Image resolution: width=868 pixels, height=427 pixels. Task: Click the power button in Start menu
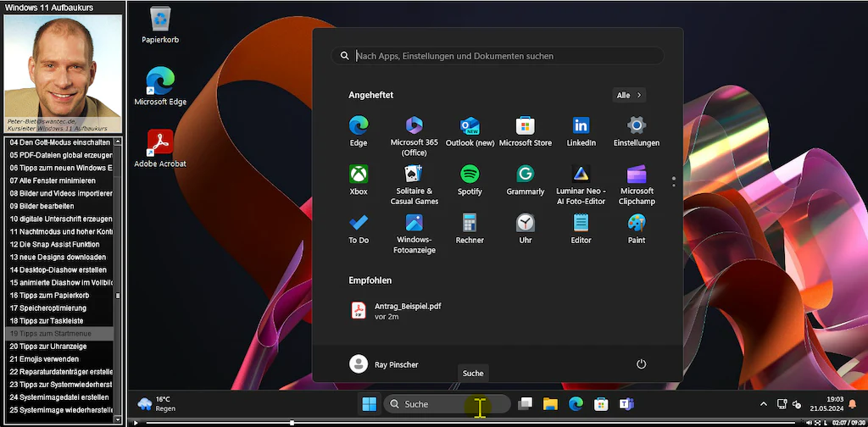point(641,364)
